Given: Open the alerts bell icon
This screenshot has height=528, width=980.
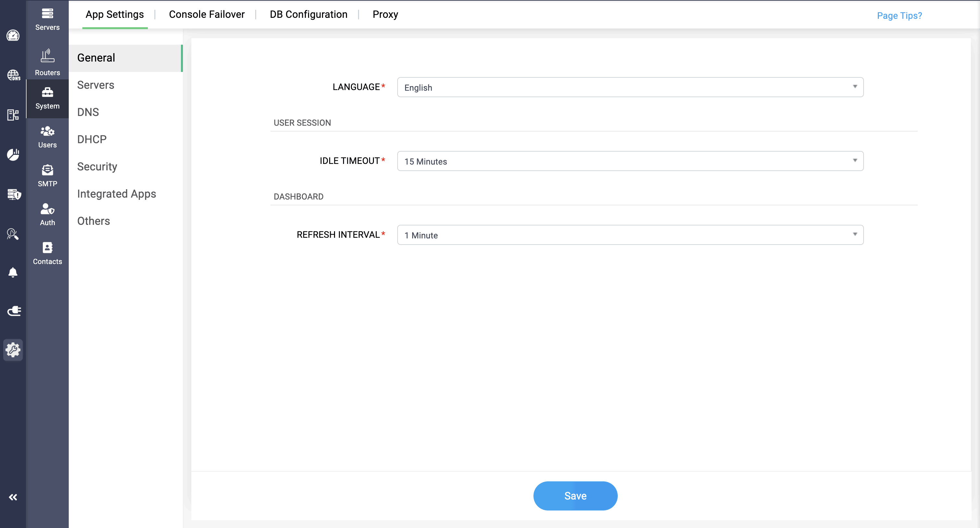Looking at the screenshot, I should [x=13, y=272].
